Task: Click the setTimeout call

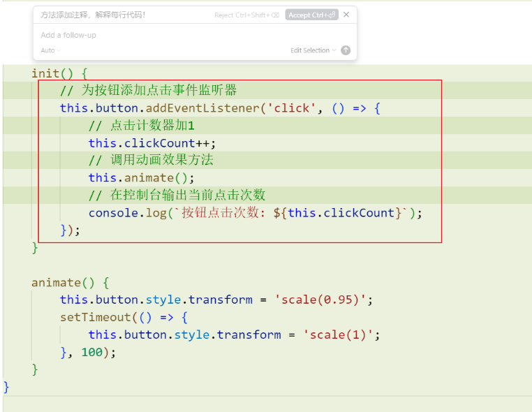Action: point(96,317)
